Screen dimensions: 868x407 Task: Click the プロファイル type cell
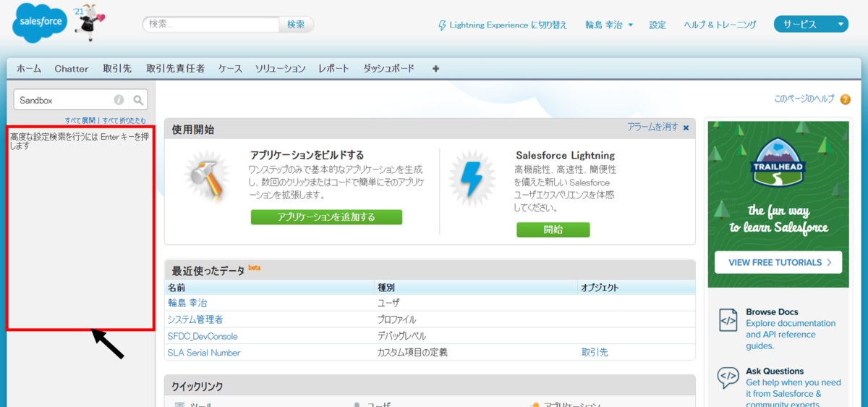point(396,319)
